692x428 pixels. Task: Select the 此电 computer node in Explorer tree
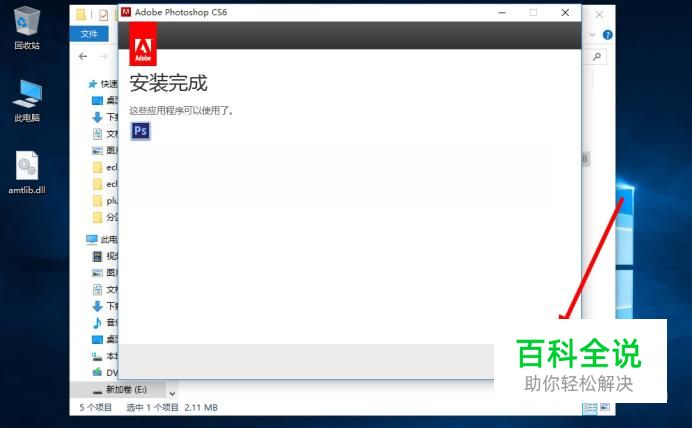click(x=102, y=239)
